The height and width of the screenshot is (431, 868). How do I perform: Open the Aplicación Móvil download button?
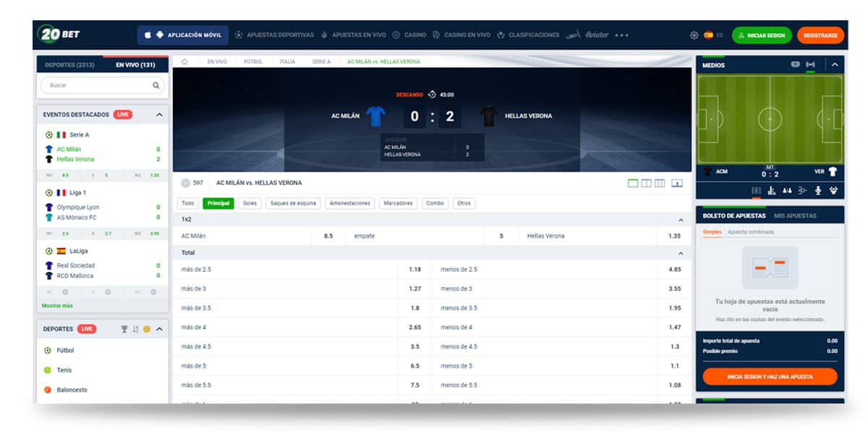tap(183, 35)
